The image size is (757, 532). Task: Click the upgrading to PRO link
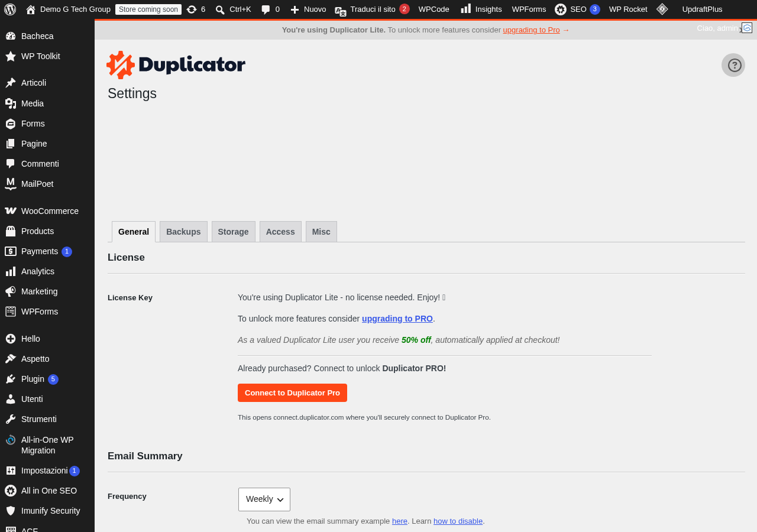point(397,319)
